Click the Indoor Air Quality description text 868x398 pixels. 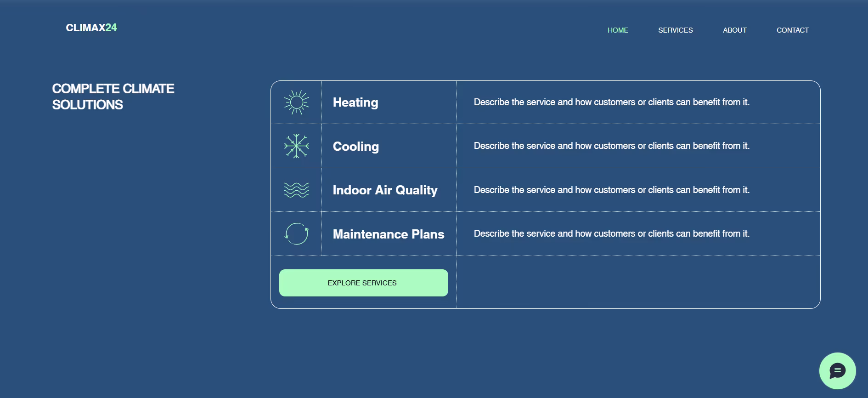pos(612,190)
